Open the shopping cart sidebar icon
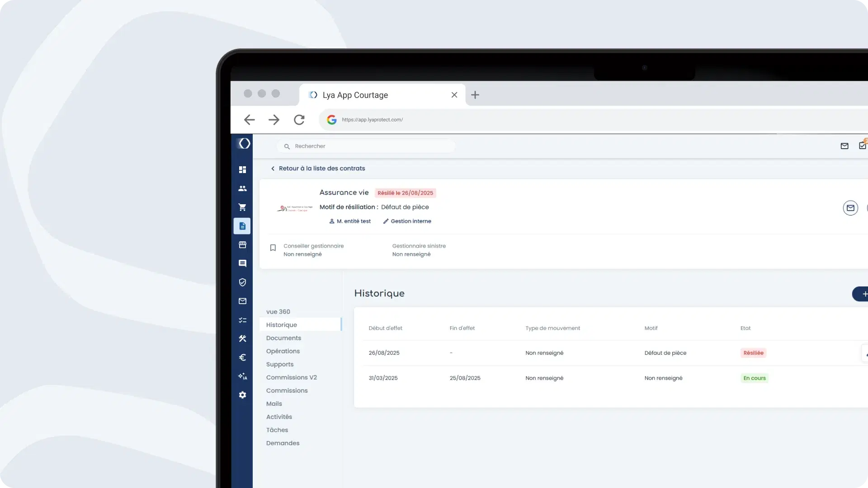 (x=242, y=207)
